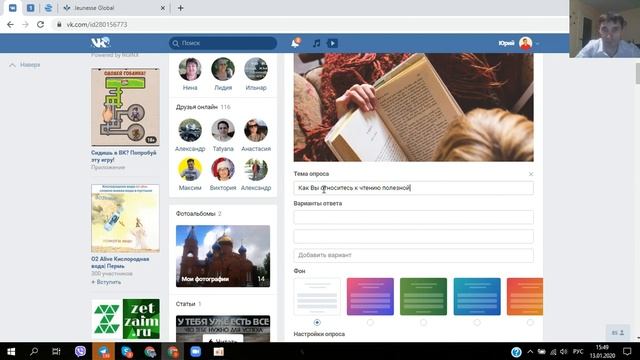Open friend Лидия's avatar
Image resolution: width=640 pixels, height=360 pixels.
(x=223, y=69)
